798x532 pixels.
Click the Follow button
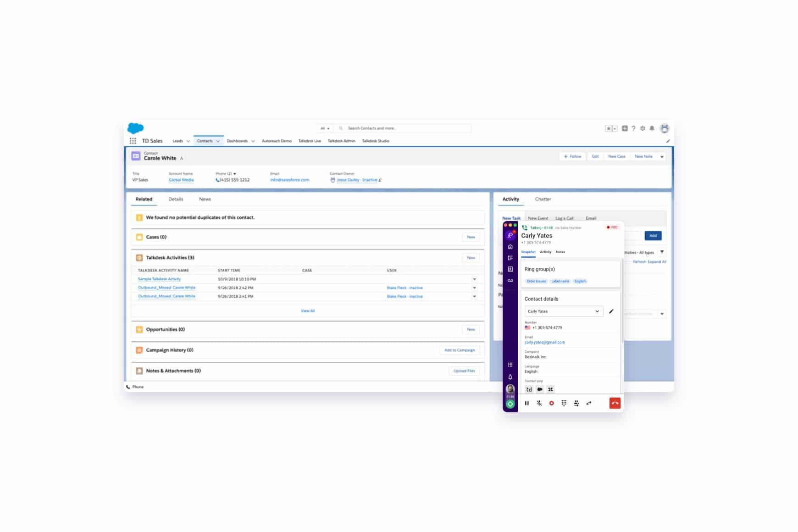coord(572,156)
